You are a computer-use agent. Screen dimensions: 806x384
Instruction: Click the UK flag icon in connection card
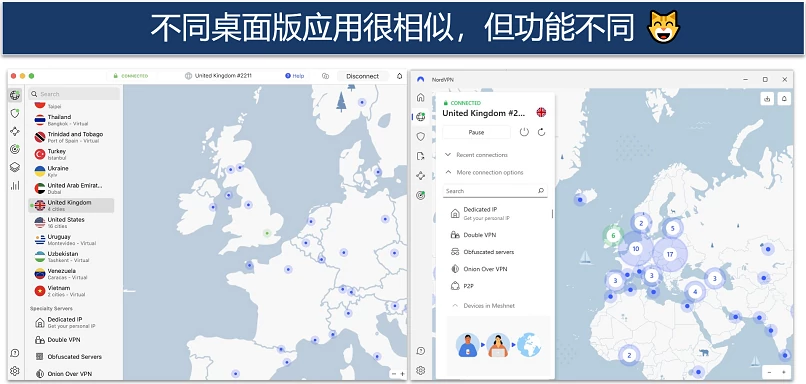click(x=541, y=112)
